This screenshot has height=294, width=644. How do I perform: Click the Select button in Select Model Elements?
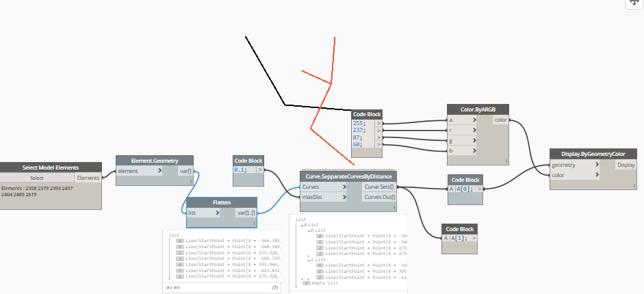(x=37, y=178)
